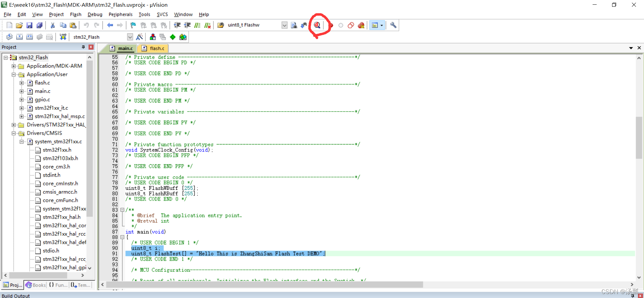The width and height of the screenshot is (644, 298).
Task: Download code to flash with LOAD icon
Action: 63,37
